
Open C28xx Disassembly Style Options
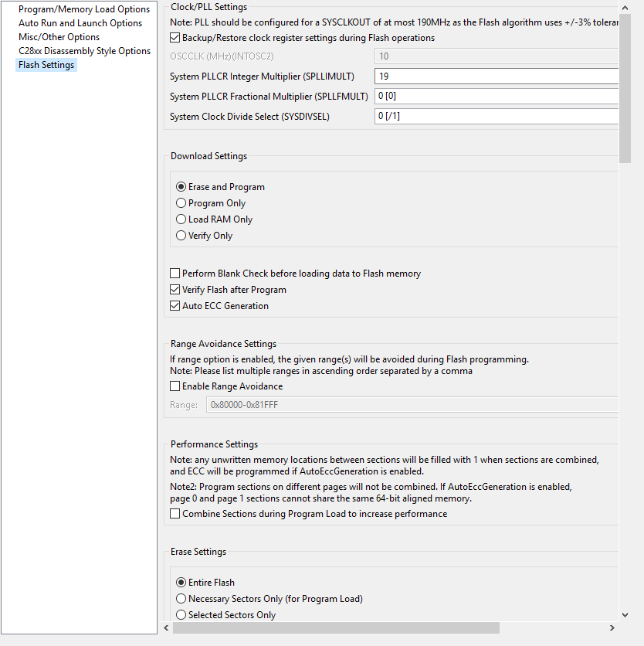pos(85,51)
